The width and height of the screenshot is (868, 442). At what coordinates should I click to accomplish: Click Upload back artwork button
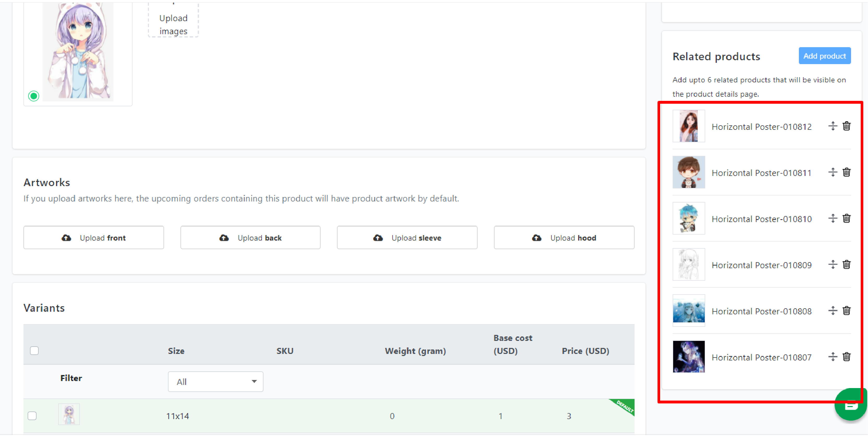tap(250, 238)
